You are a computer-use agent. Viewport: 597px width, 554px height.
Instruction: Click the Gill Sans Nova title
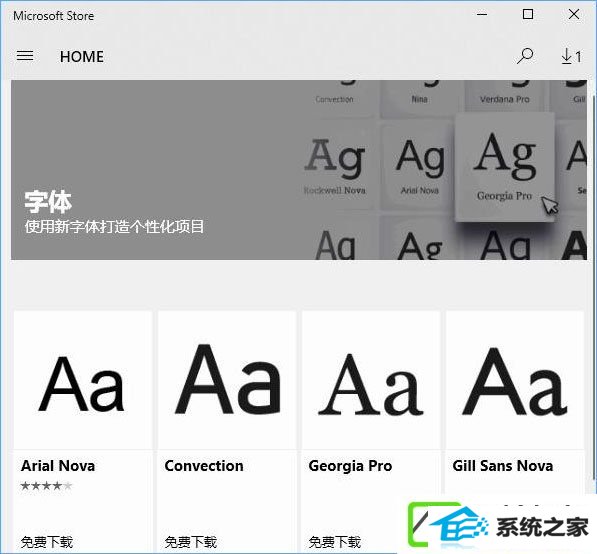click(503, 466)
